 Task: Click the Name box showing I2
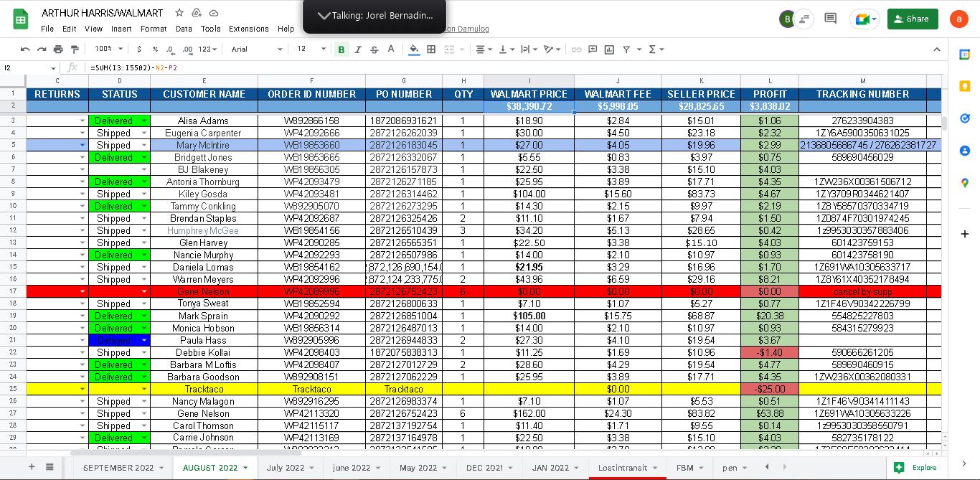[x=29, y=67]
